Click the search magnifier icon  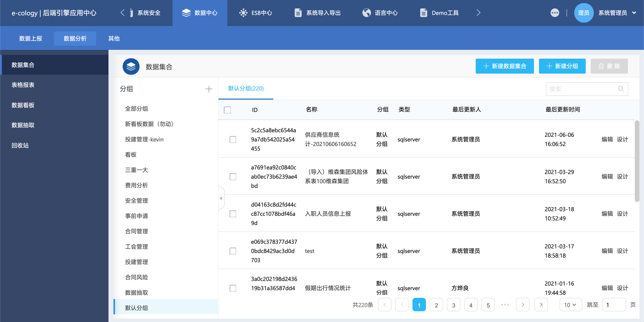621,89
